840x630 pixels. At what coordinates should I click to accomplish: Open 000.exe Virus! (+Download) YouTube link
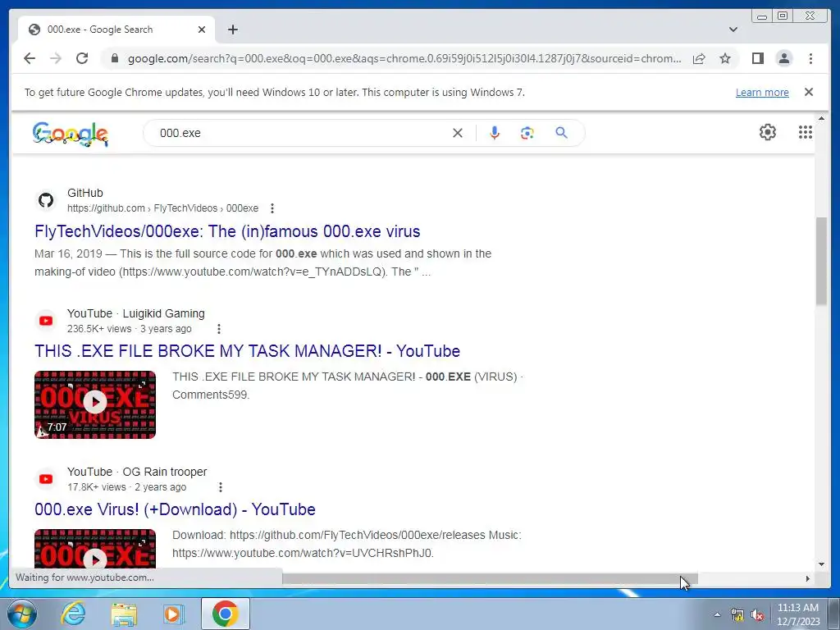(175, 509)
